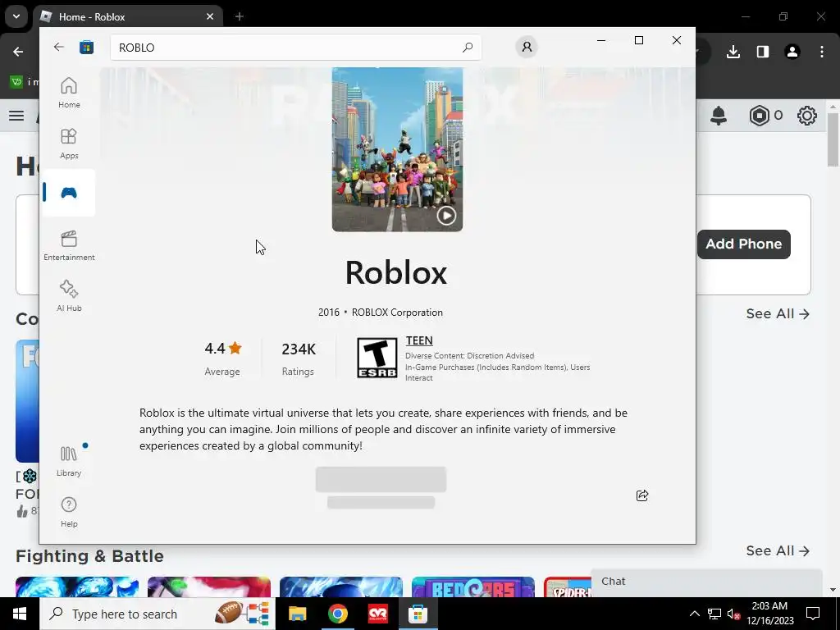This screenshot has height=630, width=840.
Task: Open Roblox notifications bell in Chrome
Action: [719, 115]
